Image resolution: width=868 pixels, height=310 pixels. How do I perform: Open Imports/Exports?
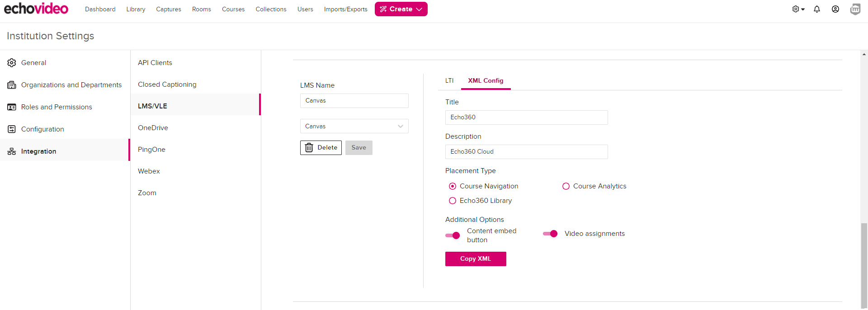(346, 9)
